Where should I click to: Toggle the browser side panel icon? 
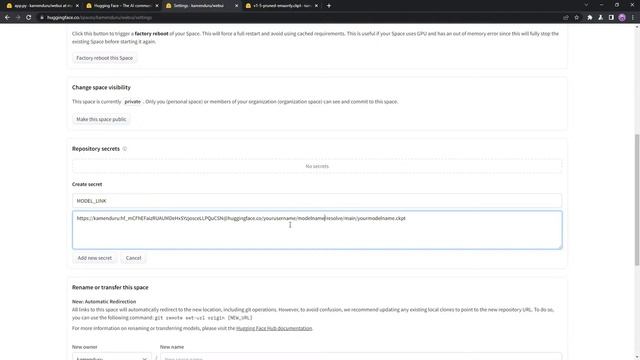point(611,18)
